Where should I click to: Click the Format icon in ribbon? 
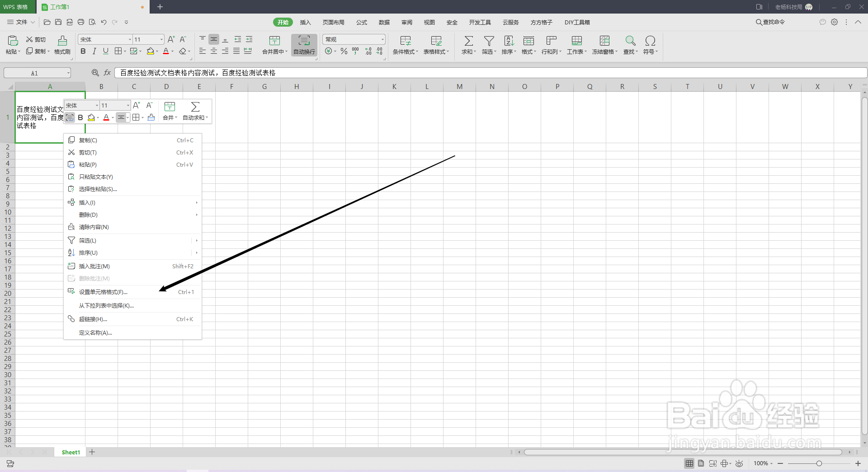(x=528, y=41)
